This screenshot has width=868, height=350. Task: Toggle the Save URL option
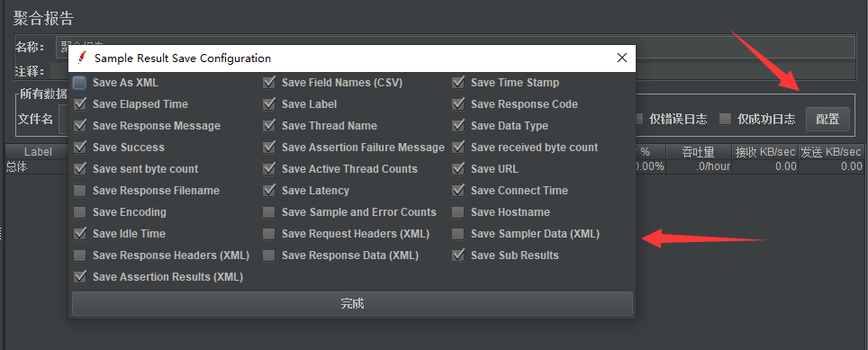pos(457,169)
